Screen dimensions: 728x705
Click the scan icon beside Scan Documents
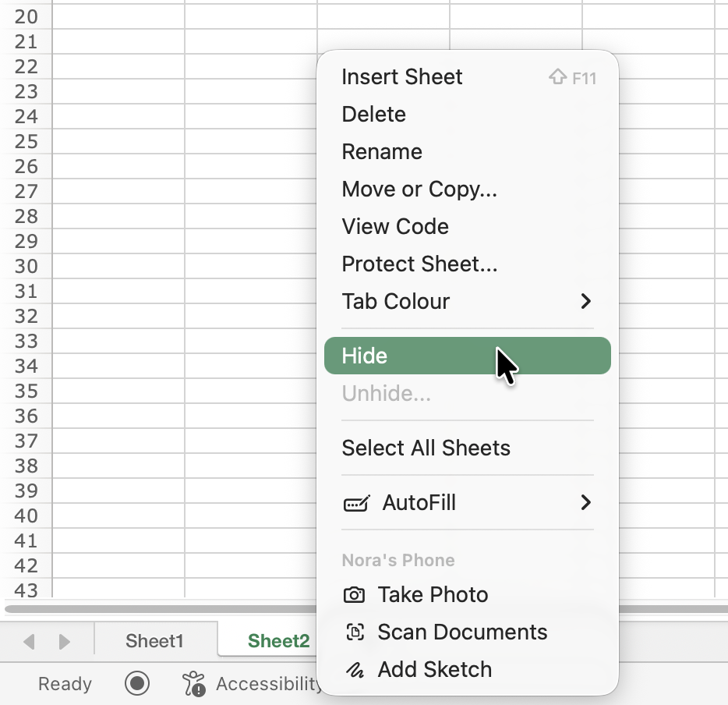[354, 632]
